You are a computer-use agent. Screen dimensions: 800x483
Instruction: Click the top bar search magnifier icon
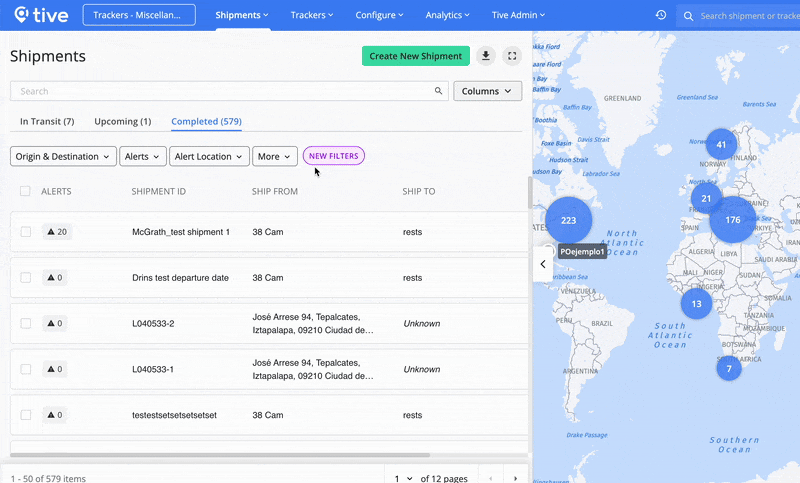coord(688,16)
